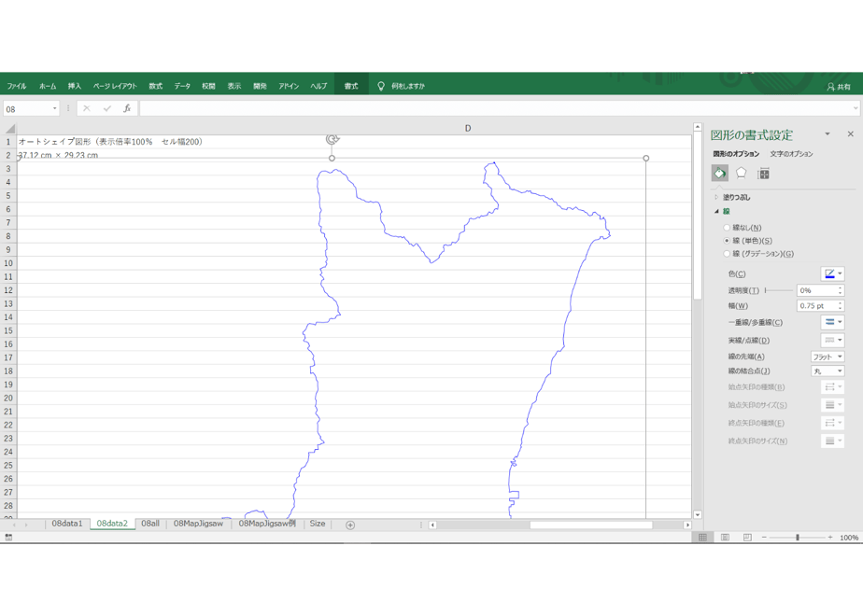Open the Fill & Line icon tab
Screen dimensions: 863x616
click(x=719, y=174)
